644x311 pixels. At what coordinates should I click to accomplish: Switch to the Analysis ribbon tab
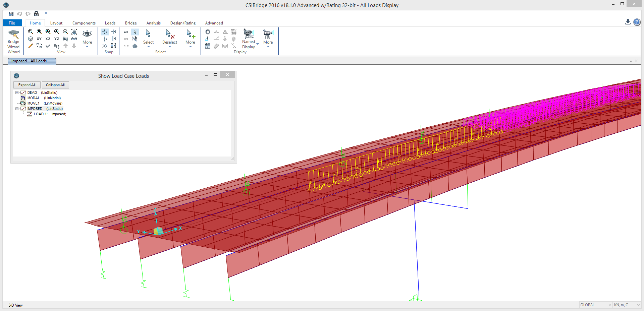point(153,23)
